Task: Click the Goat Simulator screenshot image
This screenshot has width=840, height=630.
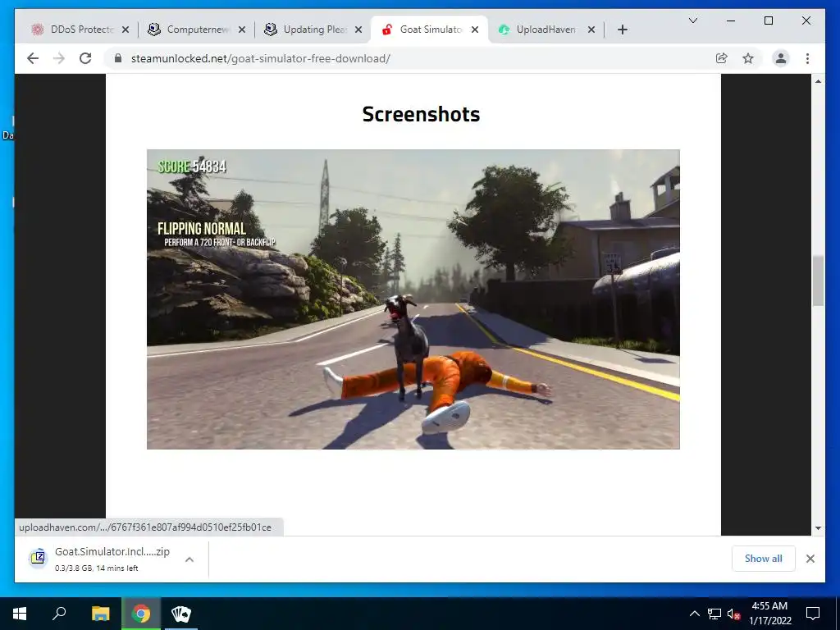Action: [413, 299]
